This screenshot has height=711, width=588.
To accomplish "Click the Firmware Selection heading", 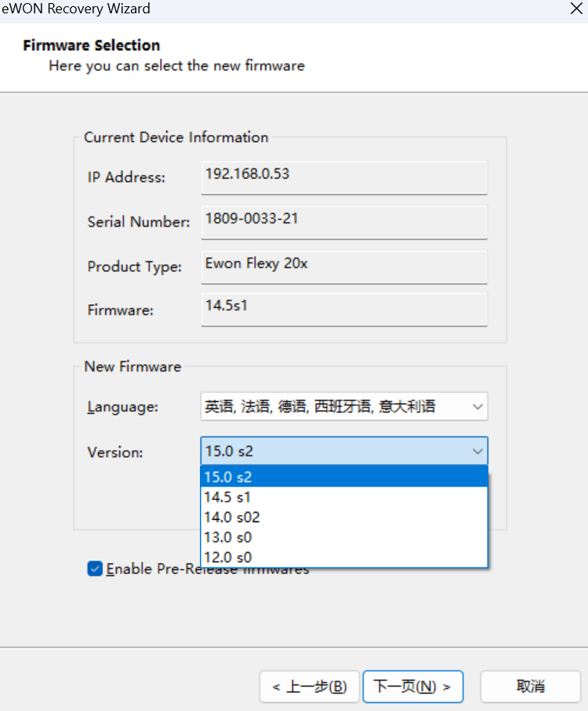I will tap(92, 45).
